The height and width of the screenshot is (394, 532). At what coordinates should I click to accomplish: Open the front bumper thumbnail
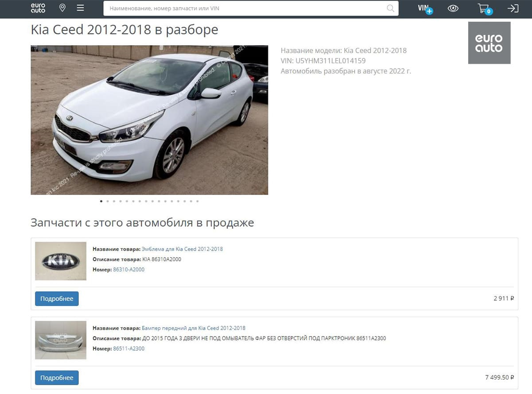pyautogui.click(x=61, y=340)
